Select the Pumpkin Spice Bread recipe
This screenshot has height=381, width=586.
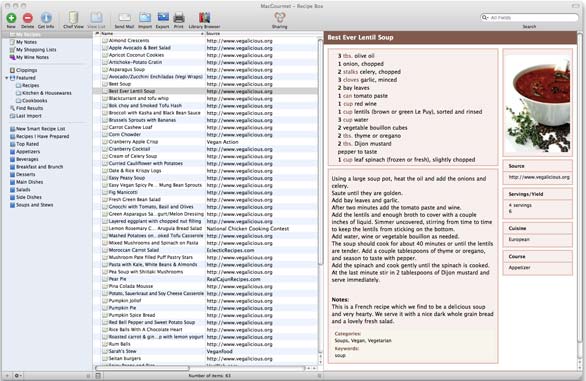pos(205,315)
